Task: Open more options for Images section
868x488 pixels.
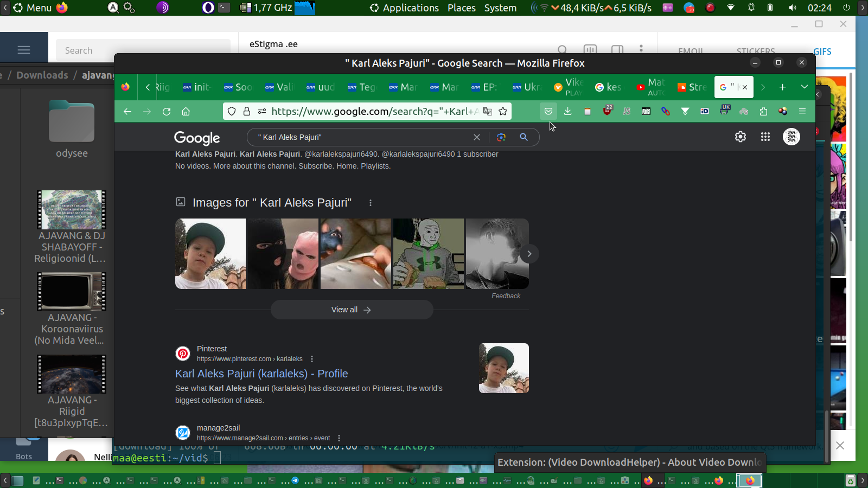Action: (x=371, y=203)
